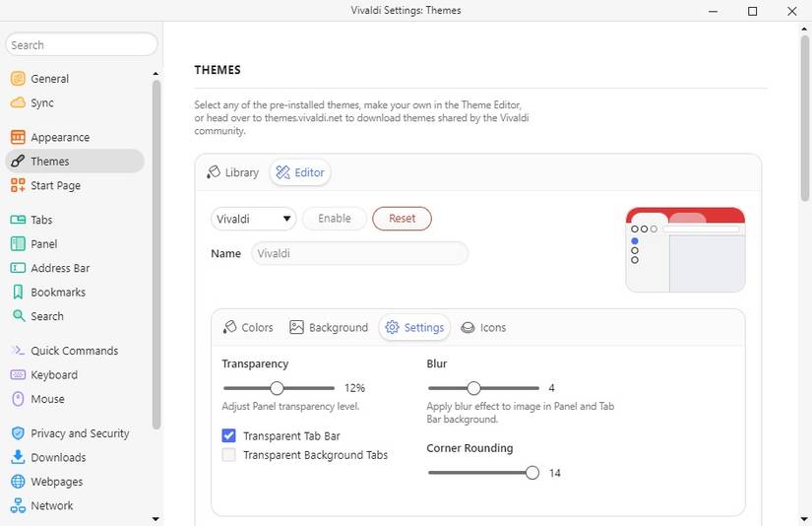Click the Transparency 12% value

tap(354, 388)
